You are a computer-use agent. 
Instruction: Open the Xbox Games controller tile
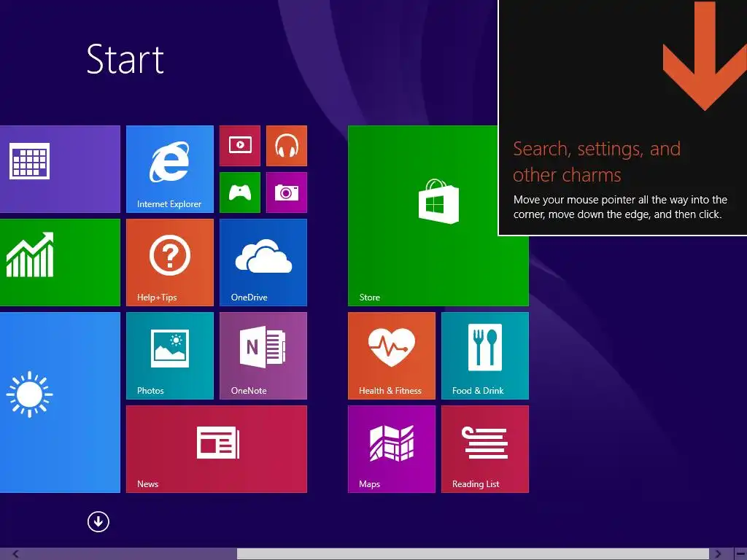239,192
